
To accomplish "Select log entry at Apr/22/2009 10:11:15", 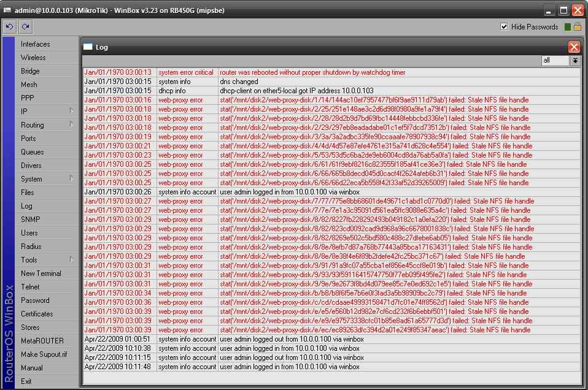I will point(331,357).
